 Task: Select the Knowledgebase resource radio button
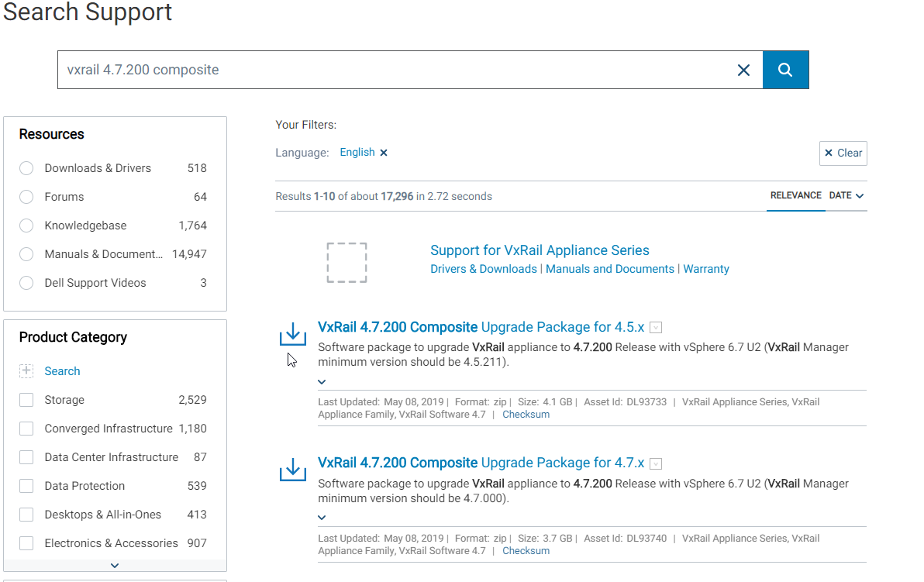coord(26,226)
